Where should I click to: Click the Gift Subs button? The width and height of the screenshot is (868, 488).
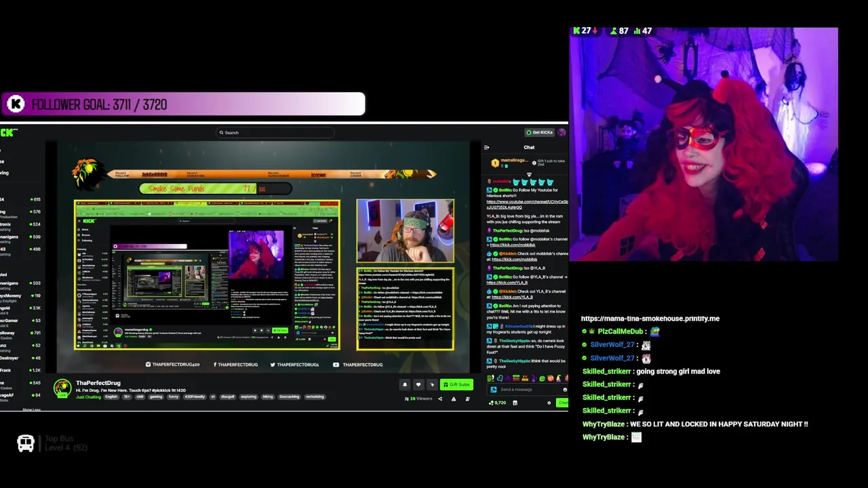[456, 384]
